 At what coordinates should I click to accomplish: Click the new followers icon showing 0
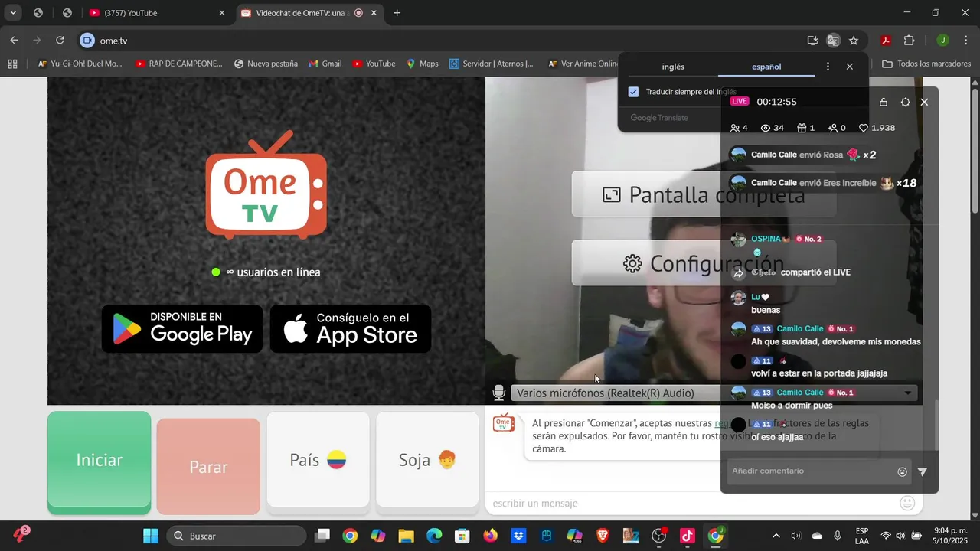(833, 128)
